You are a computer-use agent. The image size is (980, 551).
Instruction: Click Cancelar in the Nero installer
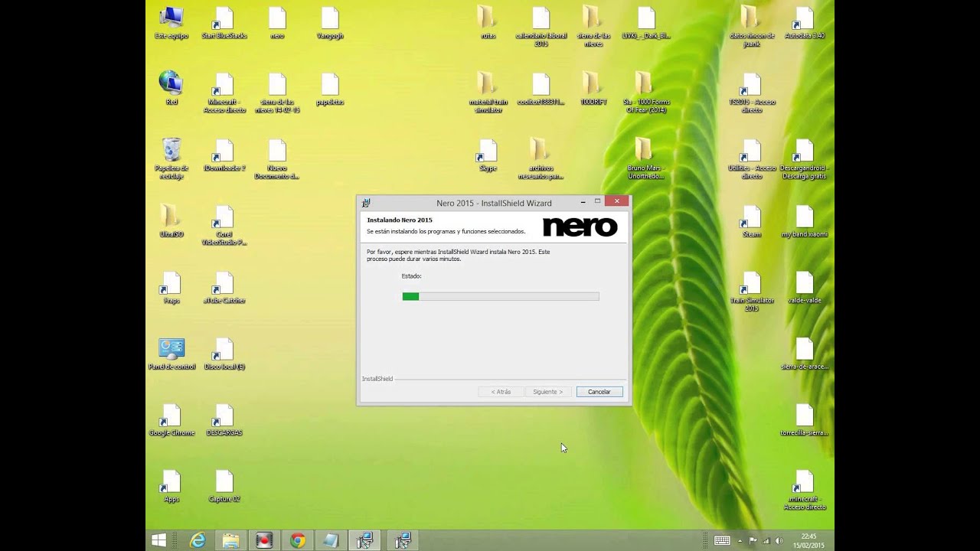(599, 392)
